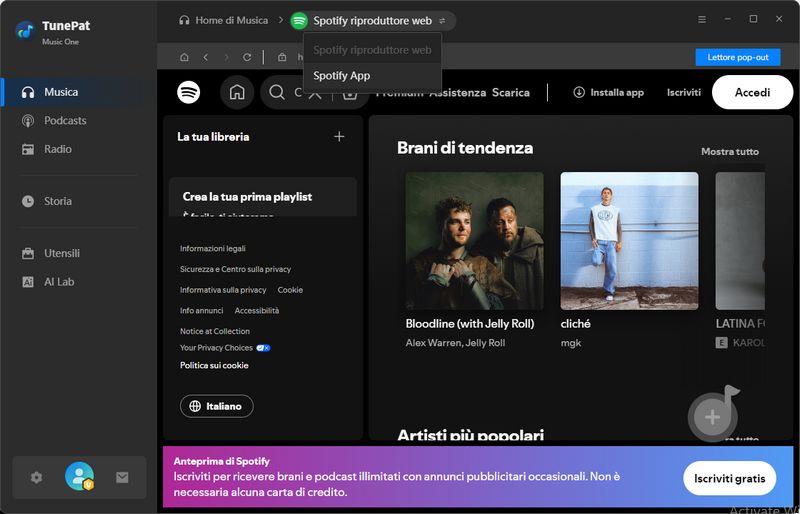Open Accessibilità link
This screenshot has width=800, height=514.
(257, 310)
